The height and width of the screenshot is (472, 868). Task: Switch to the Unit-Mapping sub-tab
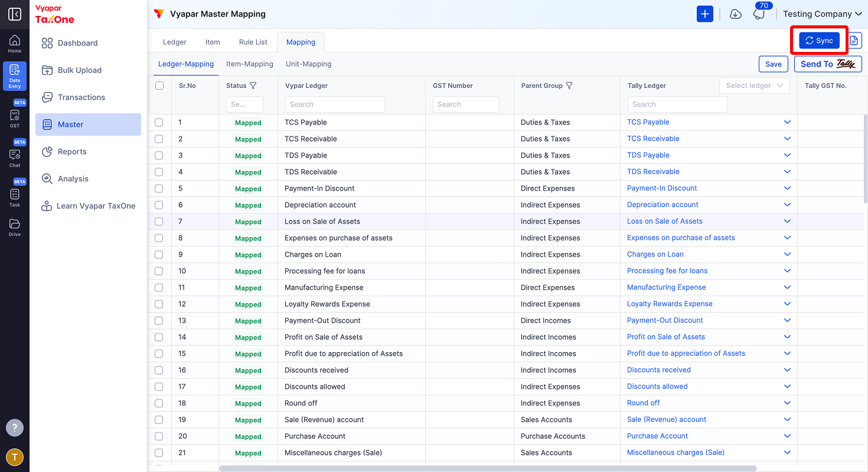coord(309,64)
